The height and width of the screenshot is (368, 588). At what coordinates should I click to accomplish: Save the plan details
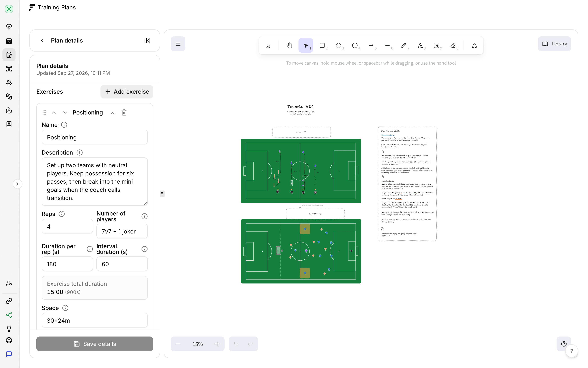pos(95,344)
